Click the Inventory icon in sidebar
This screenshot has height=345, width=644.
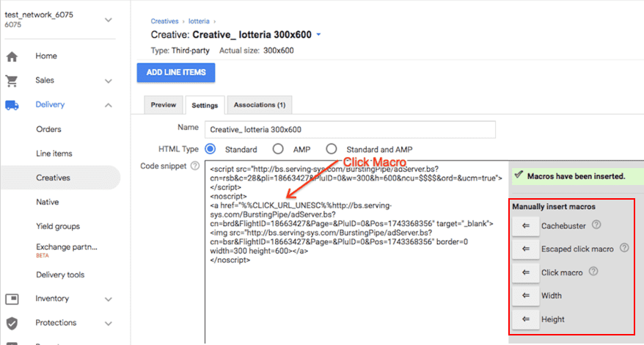point(12,299)
